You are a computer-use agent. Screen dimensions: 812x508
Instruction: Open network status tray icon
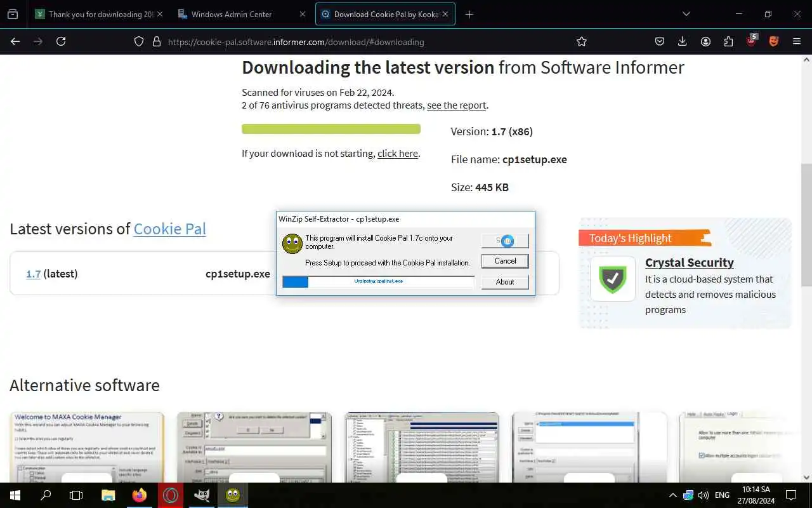(688, 495)
